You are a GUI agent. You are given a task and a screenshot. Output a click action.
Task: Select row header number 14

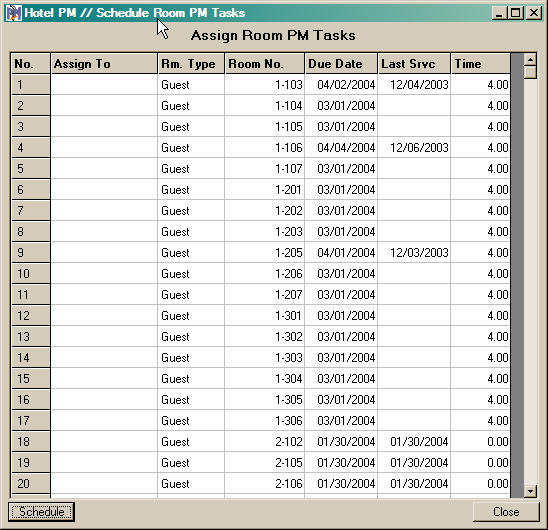tap(31, 357)
